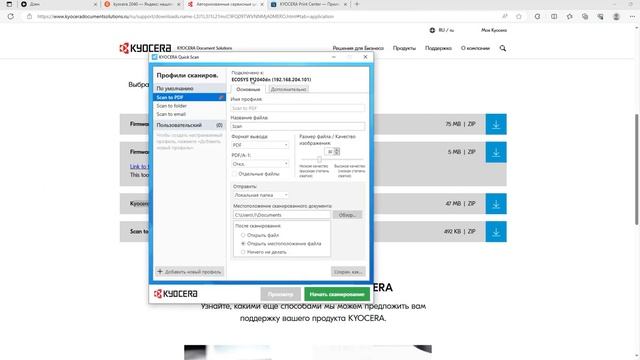Open 'Решения для Бизнеса' menu
This screenshot has width=640, height=360.
358,48
